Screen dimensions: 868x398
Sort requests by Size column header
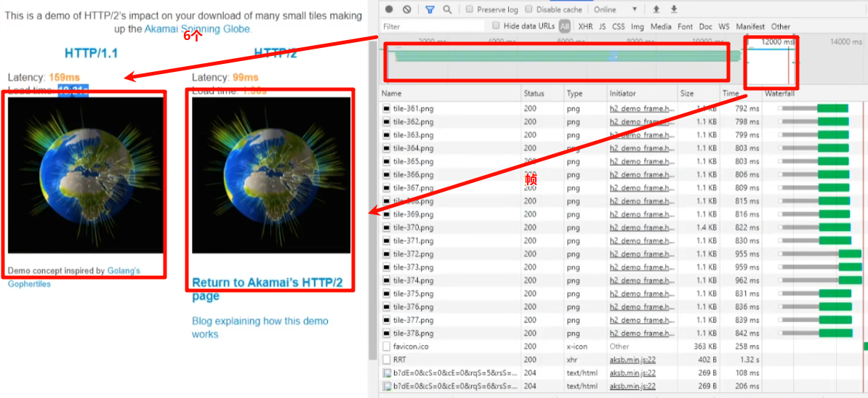tap(687, 94)
